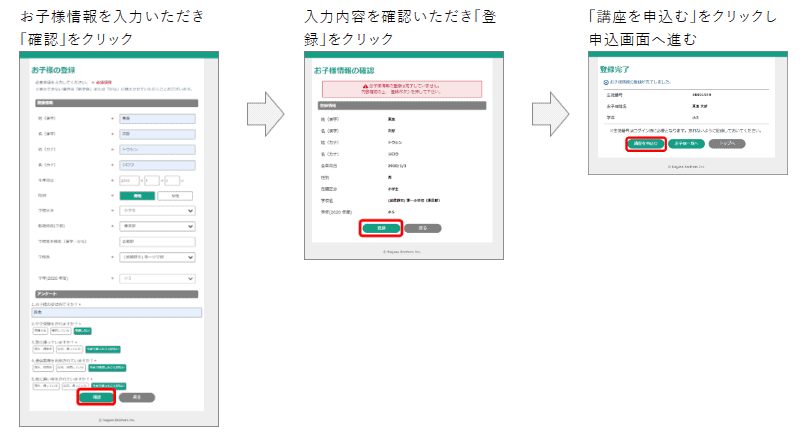Click 戻る on the confirmation page
The image size is (805, 432).
tap(422, 228)
